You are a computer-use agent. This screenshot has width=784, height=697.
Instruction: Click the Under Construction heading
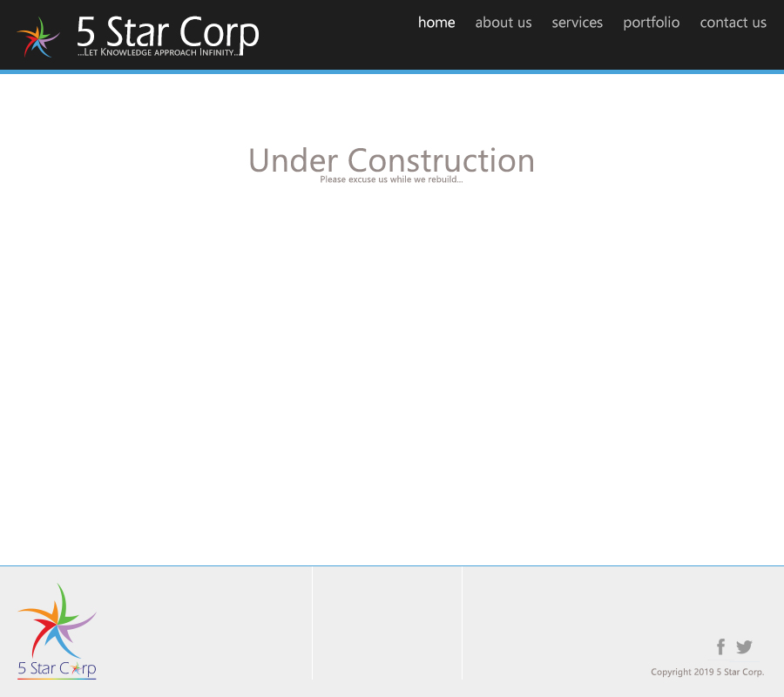point(391,160)
